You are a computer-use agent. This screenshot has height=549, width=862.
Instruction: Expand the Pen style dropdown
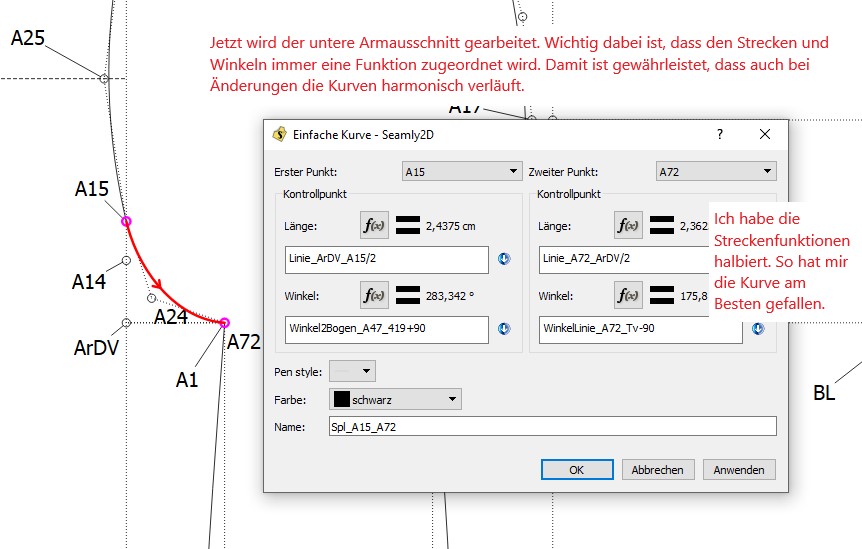(x=352, y=372)
